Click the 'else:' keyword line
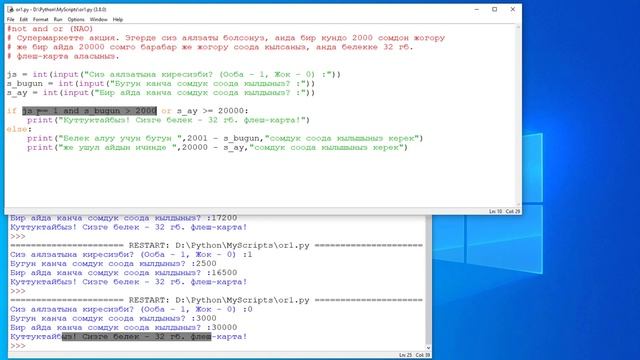 point(19,129)
